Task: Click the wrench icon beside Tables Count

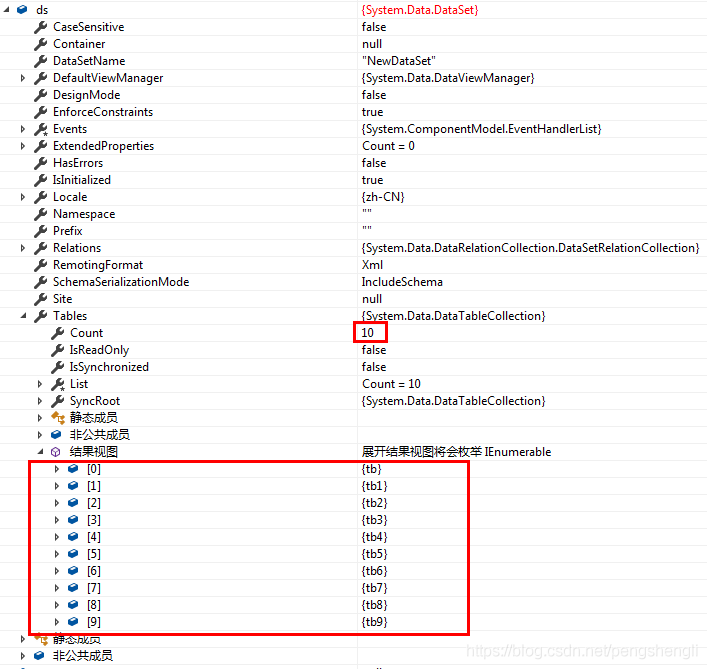Action: [58, 333]
